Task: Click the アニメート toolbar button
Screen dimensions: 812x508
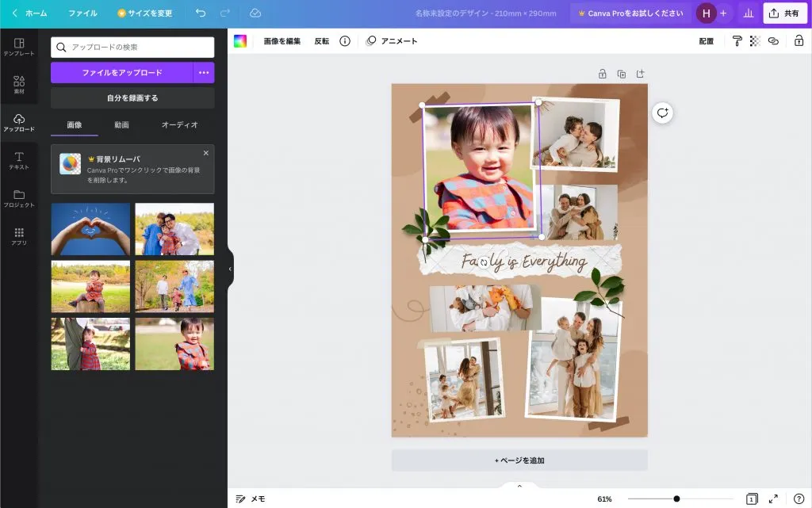Action: tap(392, 41)
